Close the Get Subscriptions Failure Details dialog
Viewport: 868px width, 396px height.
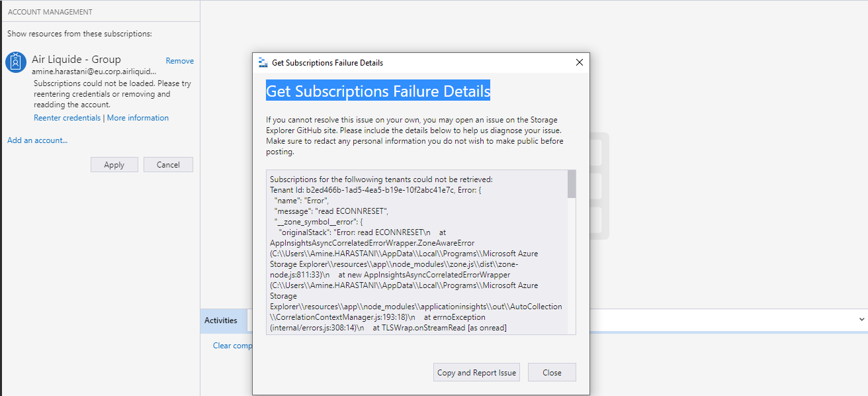coord(552,371)
